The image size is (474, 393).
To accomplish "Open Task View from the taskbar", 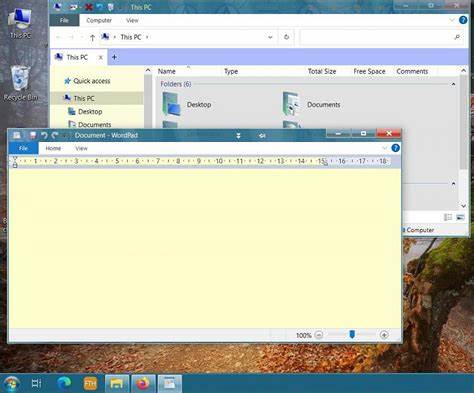I will [36, 383].
